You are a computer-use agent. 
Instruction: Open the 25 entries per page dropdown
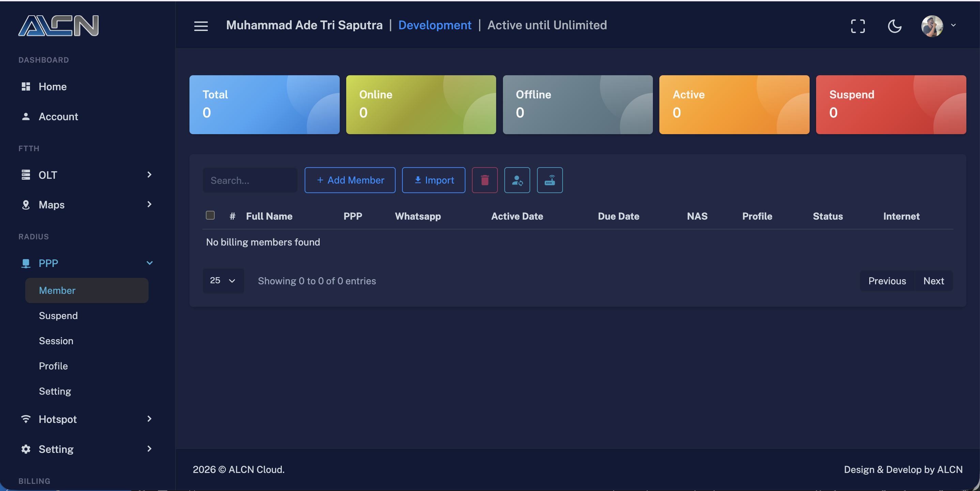pyautogui.click(x=223, y=281)
